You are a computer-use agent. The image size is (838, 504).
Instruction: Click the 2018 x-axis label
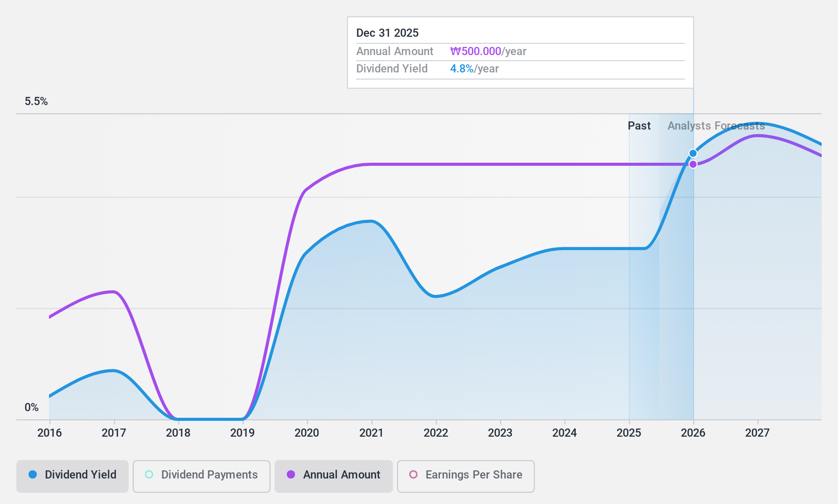[x=178, y=433]
